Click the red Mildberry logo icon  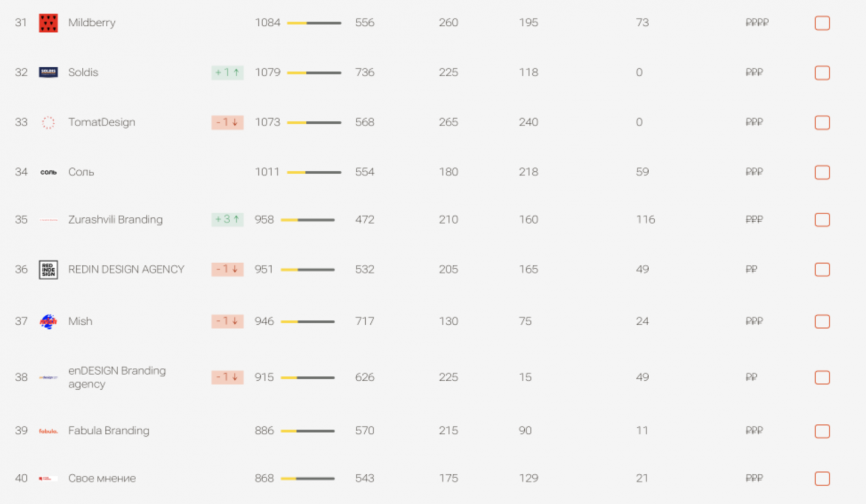coord(48,23)
